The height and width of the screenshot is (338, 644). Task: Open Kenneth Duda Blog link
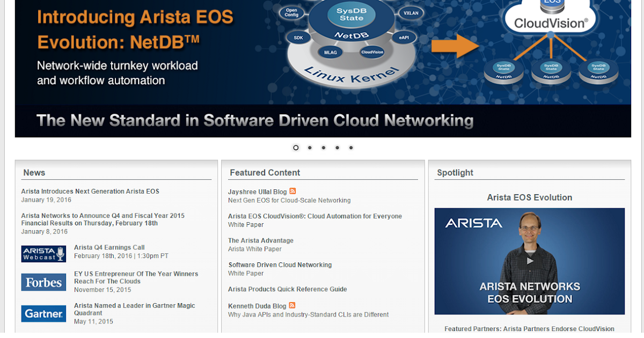257,306
